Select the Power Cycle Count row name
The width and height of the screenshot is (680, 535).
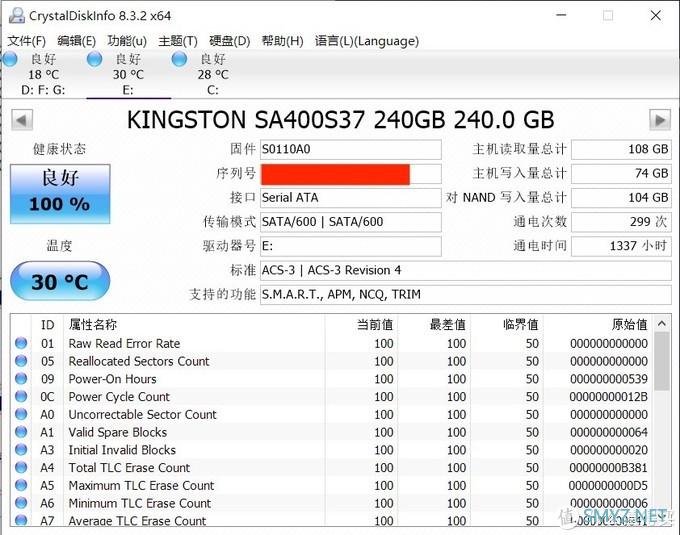click(x=119, y=397)
